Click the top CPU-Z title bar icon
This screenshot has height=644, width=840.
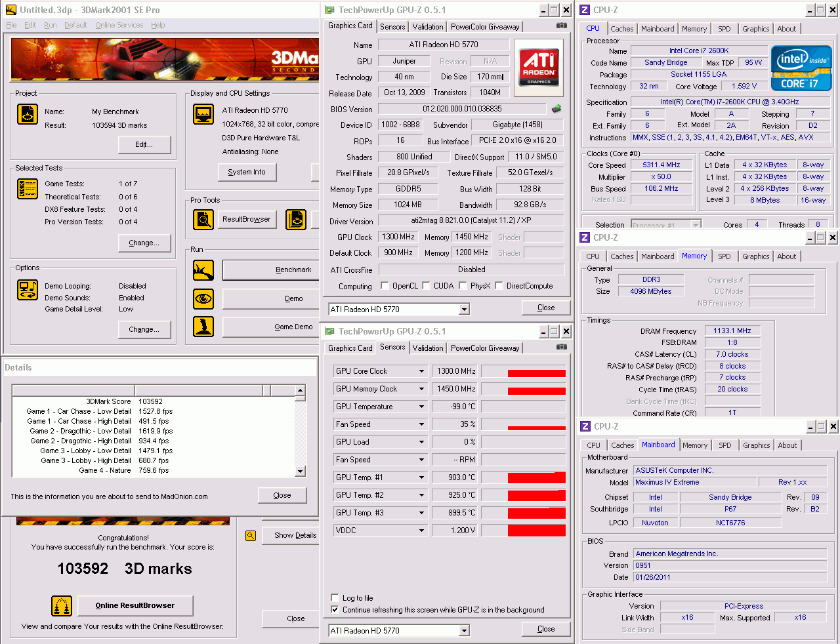tap(585, 10)
